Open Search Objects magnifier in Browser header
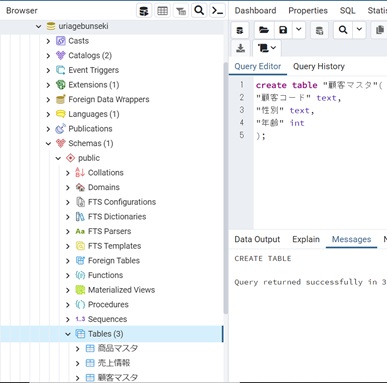The width and height of the screenshot is (387, 383). (199, 11)
